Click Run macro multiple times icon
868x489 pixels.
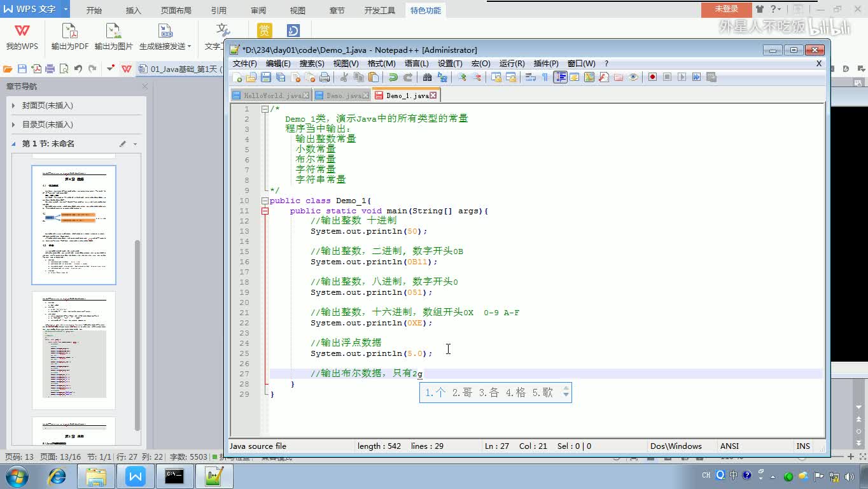[x=696, y=77]
